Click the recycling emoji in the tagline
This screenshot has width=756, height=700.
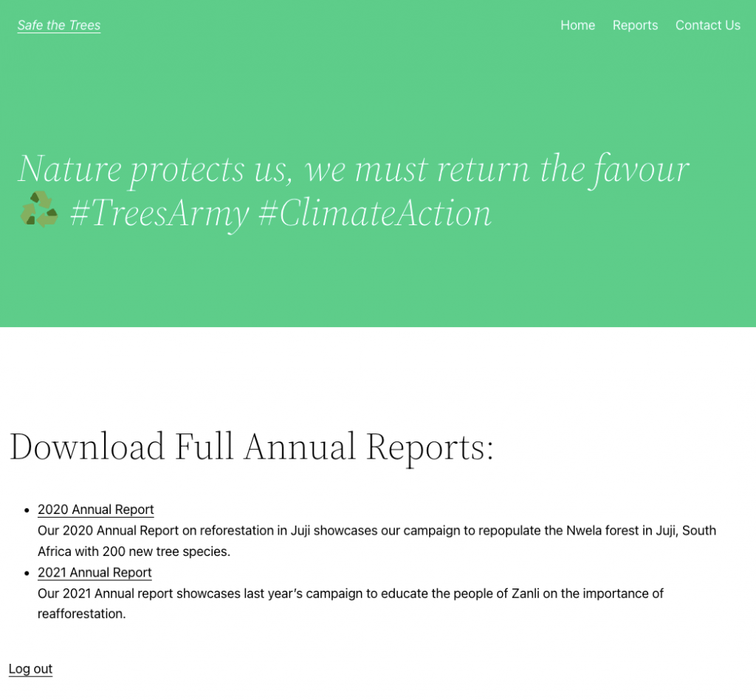coord(39,209)
